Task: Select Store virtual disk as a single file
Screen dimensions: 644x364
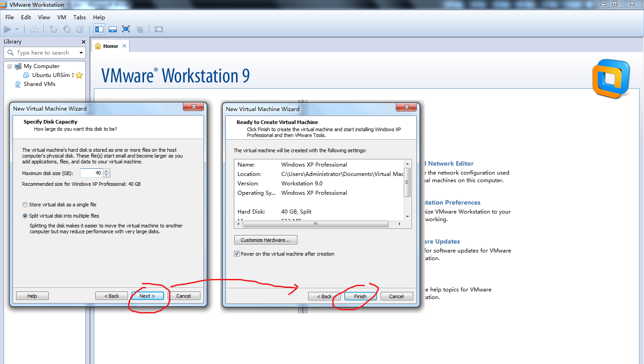Action: (x=59, y=205)
